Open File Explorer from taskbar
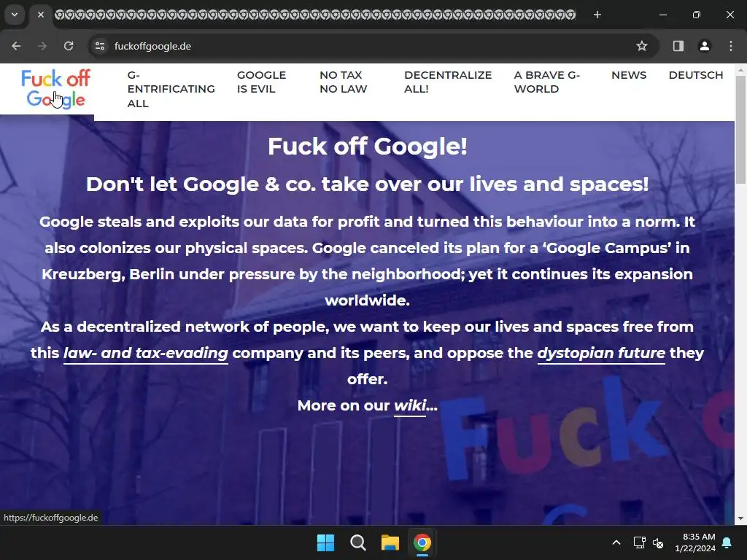Image resolution: width=747 pixels, height=560 pixels. pos(390,542)
